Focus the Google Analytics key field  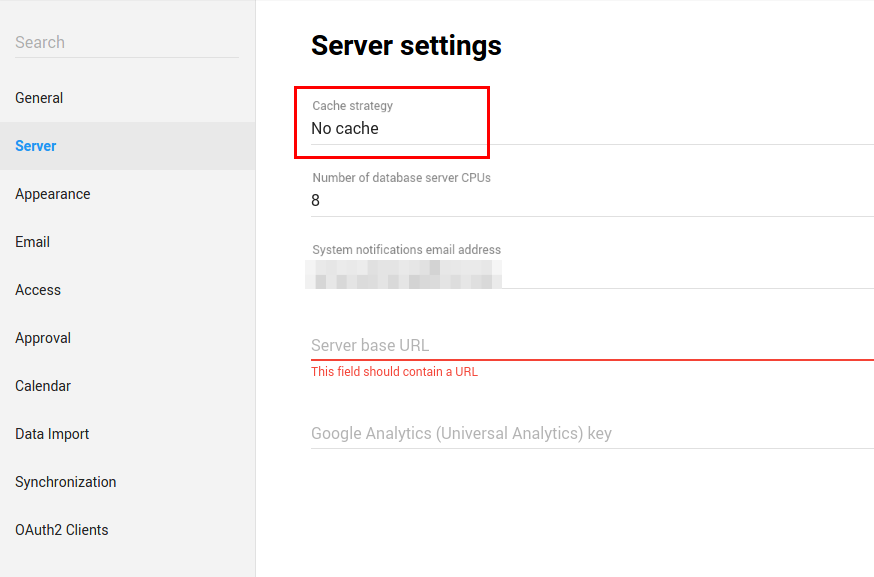tap(590, 433)
